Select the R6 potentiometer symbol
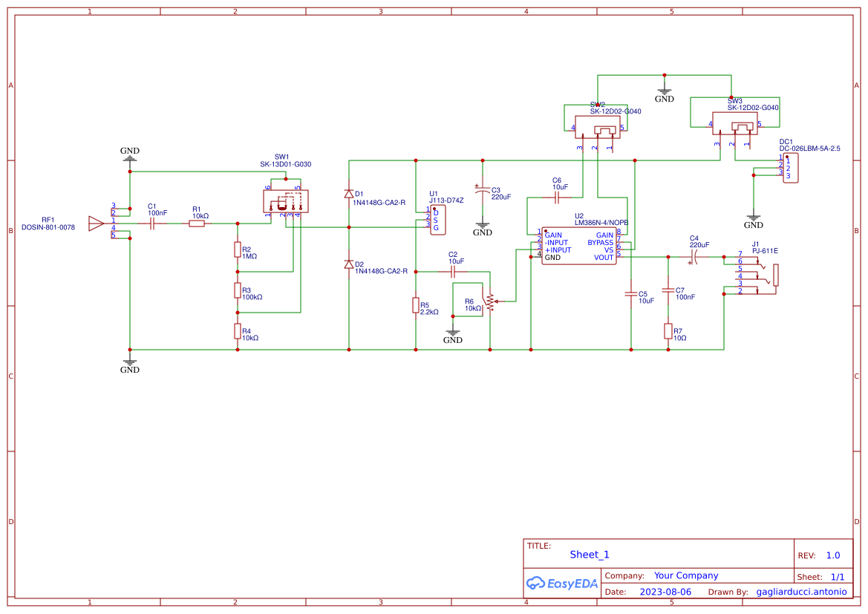868x614 pixels. (x=490, y=301)
